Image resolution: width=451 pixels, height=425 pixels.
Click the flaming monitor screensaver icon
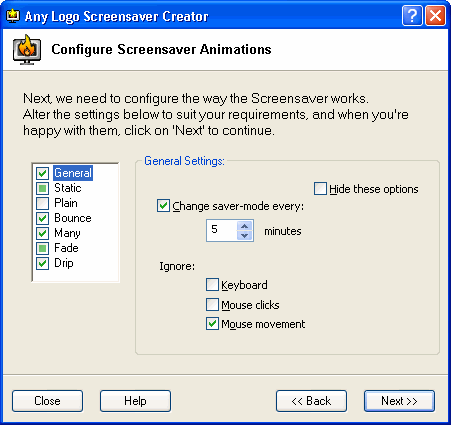pos(27,50)
